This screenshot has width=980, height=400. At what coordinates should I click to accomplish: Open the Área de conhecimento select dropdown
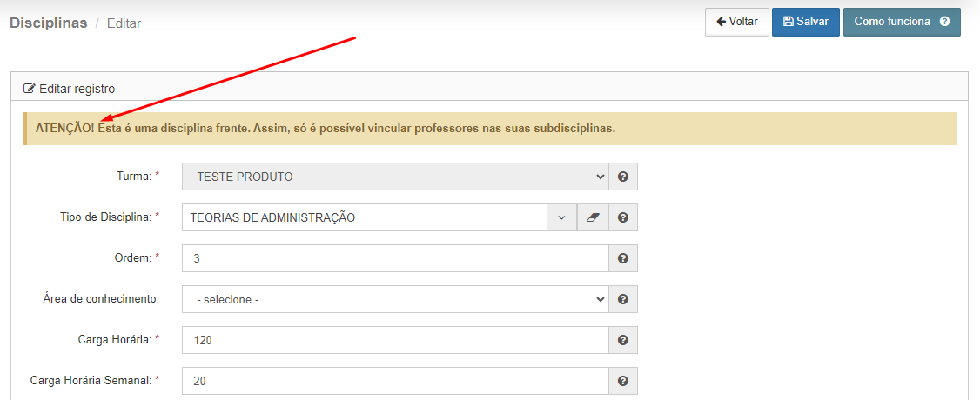coord(395,299)
